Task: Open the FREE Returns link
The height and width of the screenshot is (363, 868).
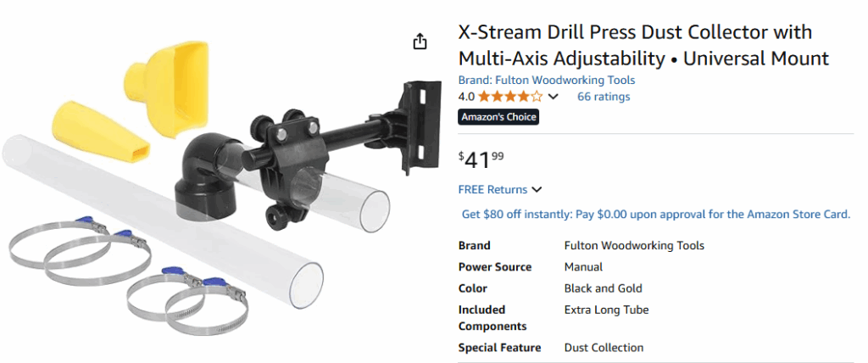Action: [x=492, y=189]
